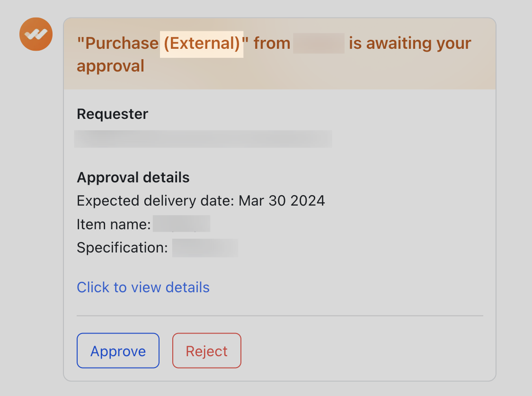Screen dimensions: 532x396
Task: Select the blurred Item name value
Action: pos(182,223)
